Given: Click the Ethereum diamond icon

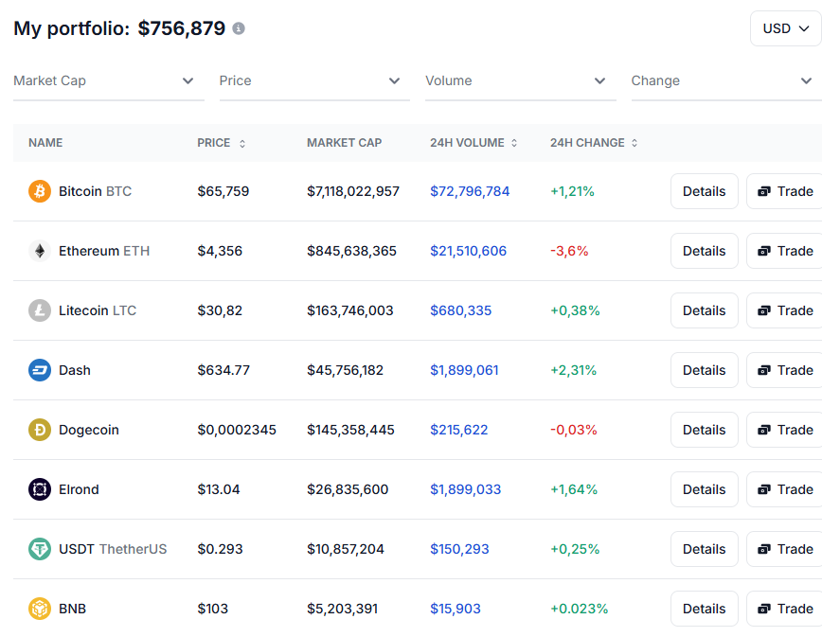Looking at the screenshot, I should pos(39,251).
